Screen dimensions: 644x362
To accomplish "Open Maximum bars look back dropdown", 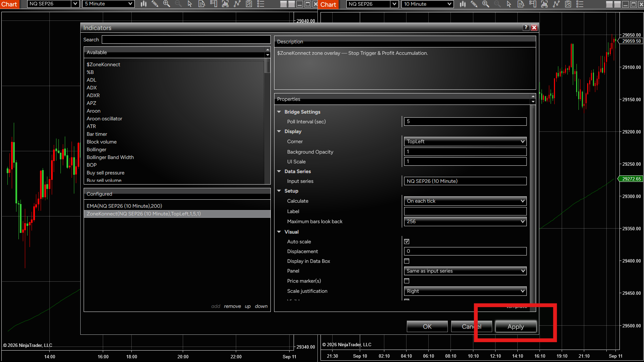I will [x=465, y=222].
